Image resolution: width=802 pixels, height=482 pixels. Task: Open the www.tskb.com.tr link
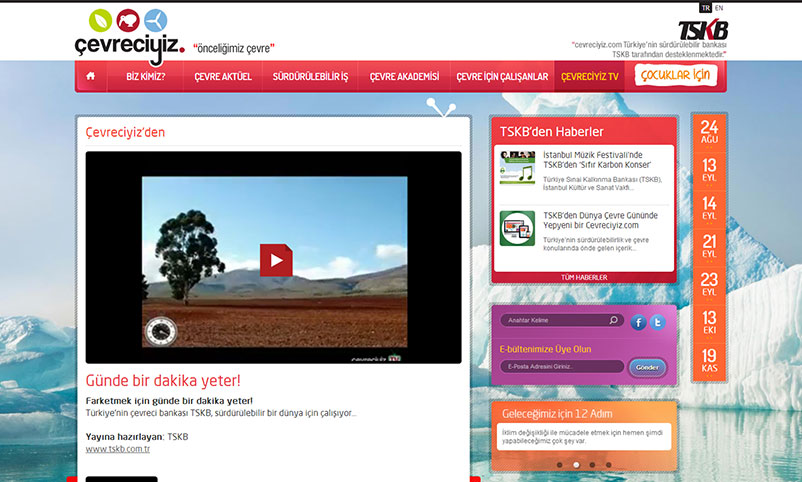[118, 449]
